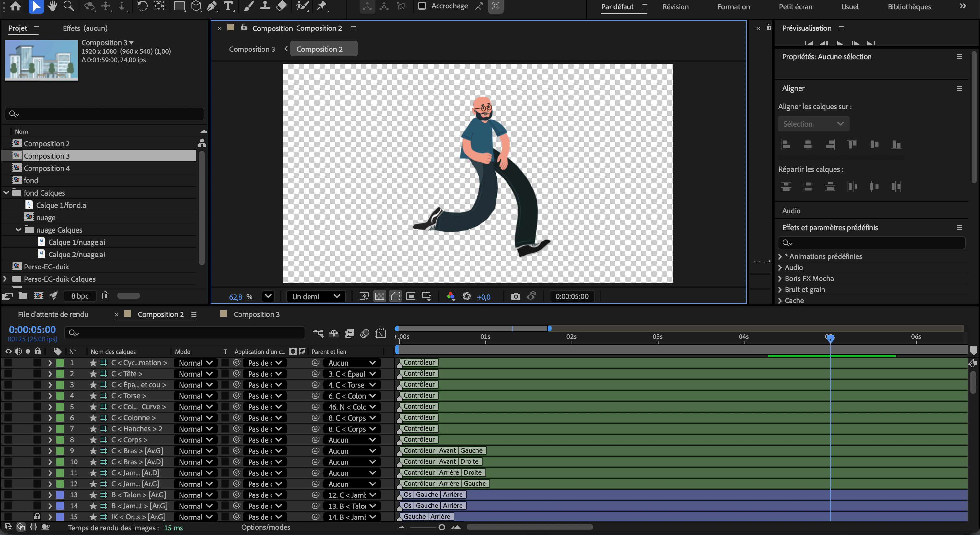Expand layer 2 C < Tête > properties
980x535 pixels.
pos(50,374)
